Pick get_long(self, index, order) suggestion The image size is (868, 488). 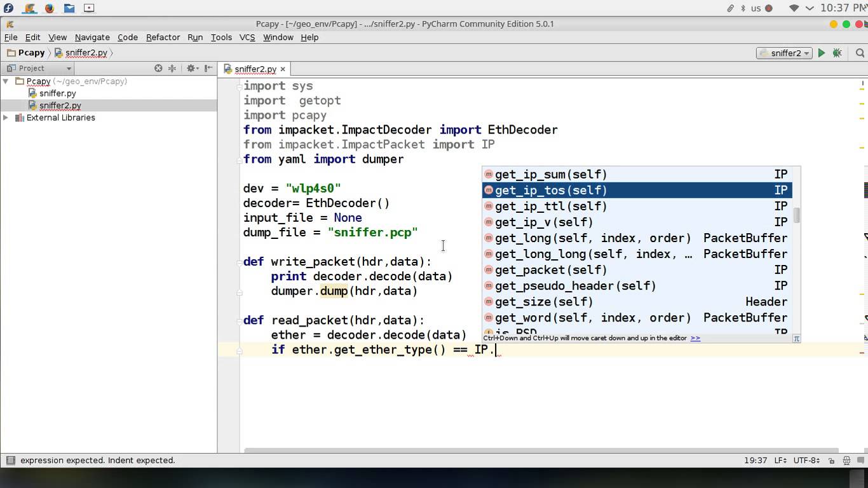coord(637,238)
